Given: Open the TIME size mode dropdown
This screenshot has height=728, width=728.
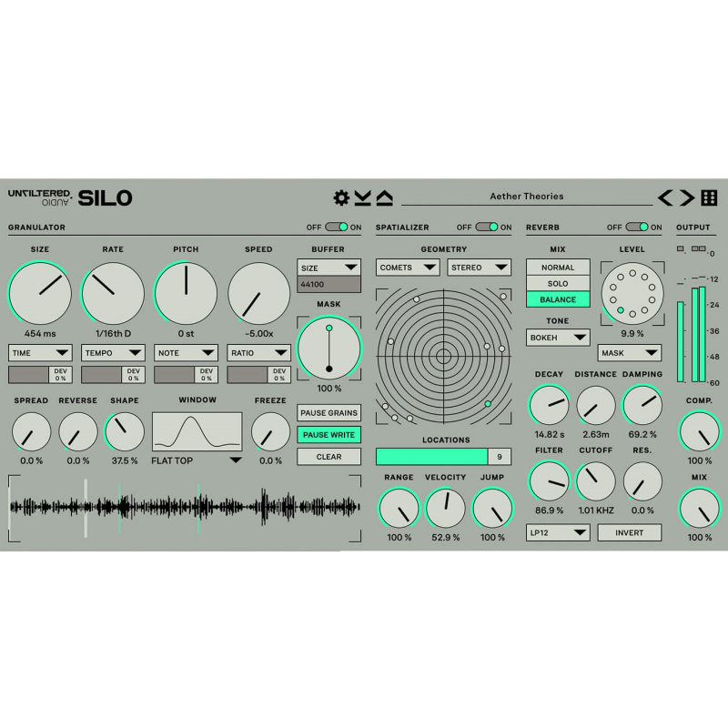Looking at the screenshot, I should (x=40, y=353).
